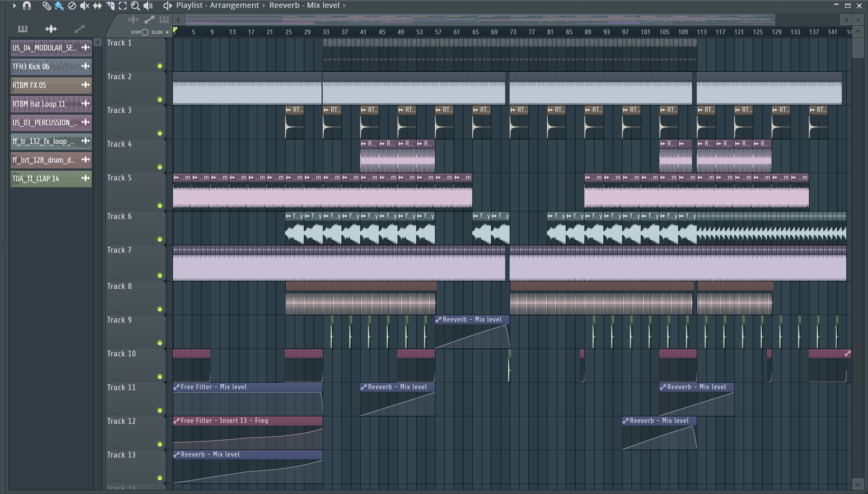This screenshot has height=494, width=868.
Task: Show audio clips in the picker panel
Action: tap(51, 29)
